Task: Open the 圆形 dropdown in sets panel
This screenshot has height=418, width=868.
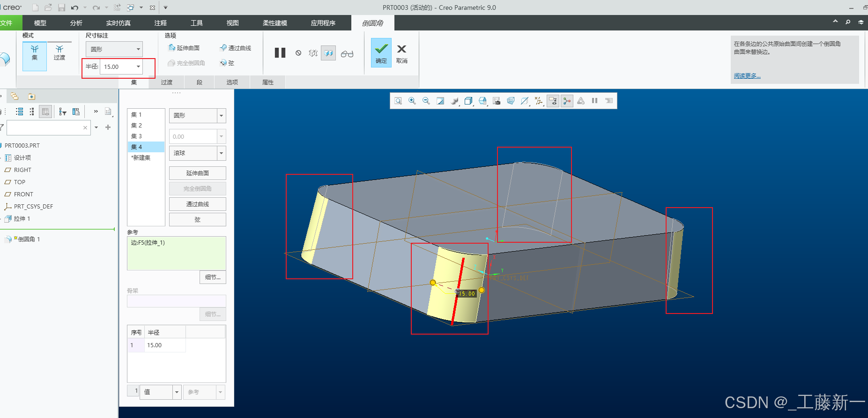Action: click(x=198, y=115)
